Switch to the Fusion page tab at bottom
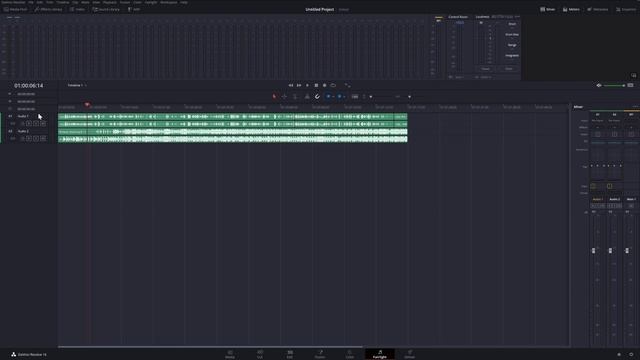This screenshot has width=640, height=360. (x=320, y=354)
